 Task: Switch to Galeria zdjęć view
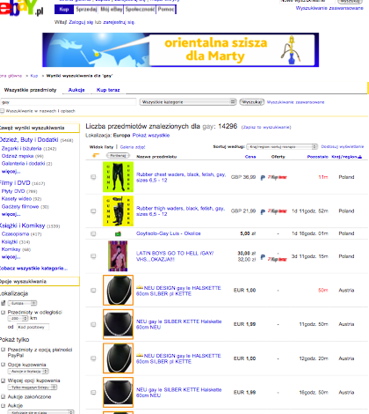pos(132,147)
